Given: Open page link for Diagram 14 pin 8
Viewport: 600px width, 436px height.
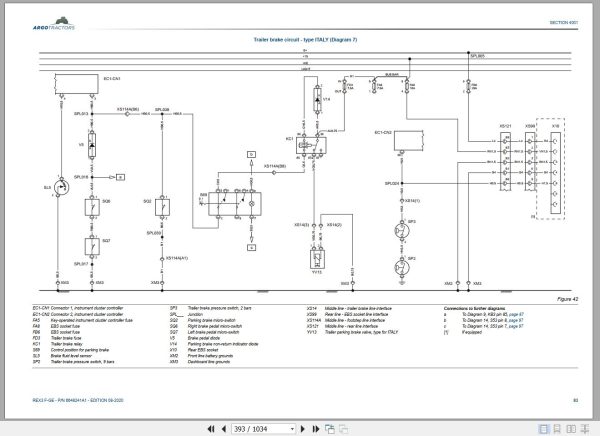Looking at the screenshot, I should click(x=515, y=320).
